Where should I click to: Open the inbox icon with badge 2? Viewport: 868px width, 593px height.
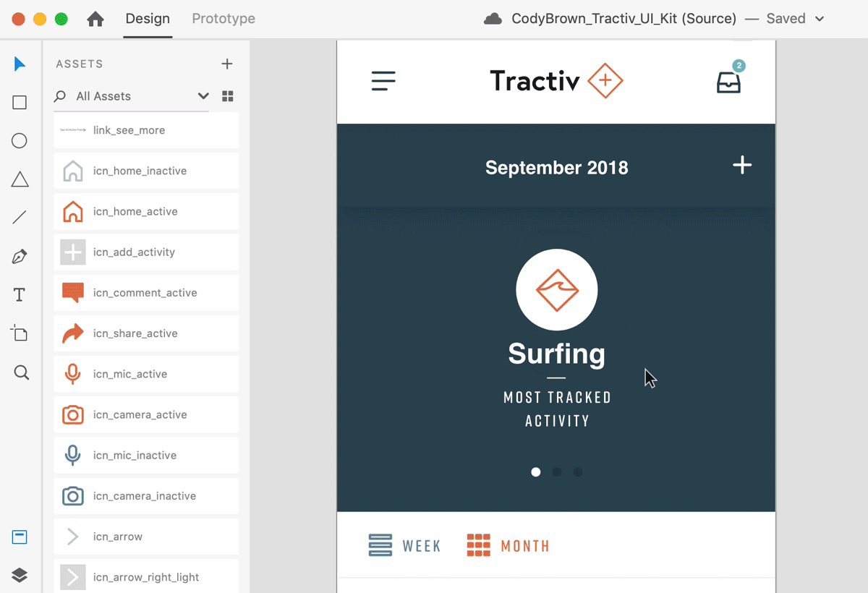pyautogui.click(x=729, y=81)
